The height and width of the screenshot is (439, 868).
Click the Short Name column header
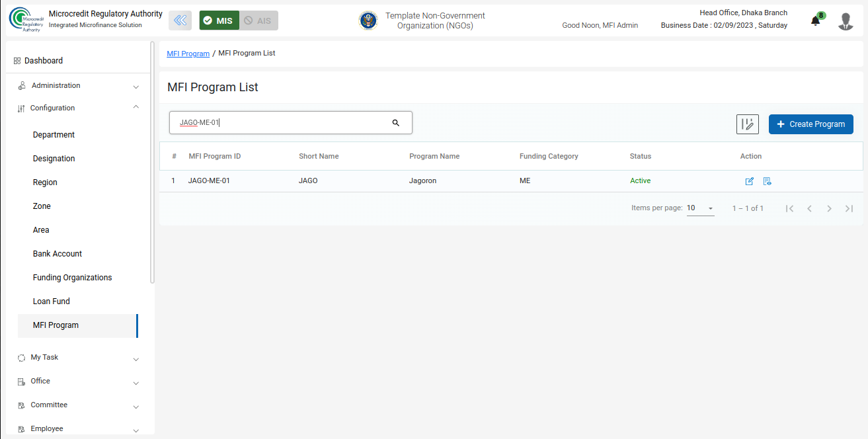pos(319,157)
